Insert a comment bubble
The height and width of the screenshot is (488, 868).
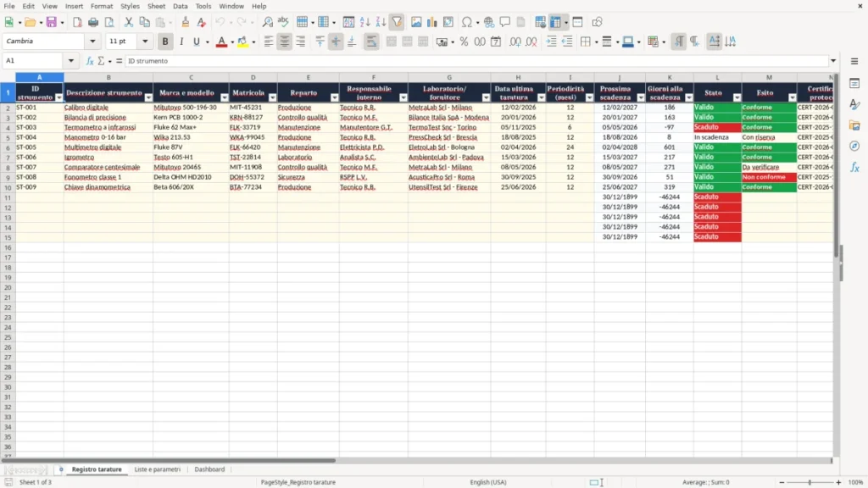click(x=505, y=22)
